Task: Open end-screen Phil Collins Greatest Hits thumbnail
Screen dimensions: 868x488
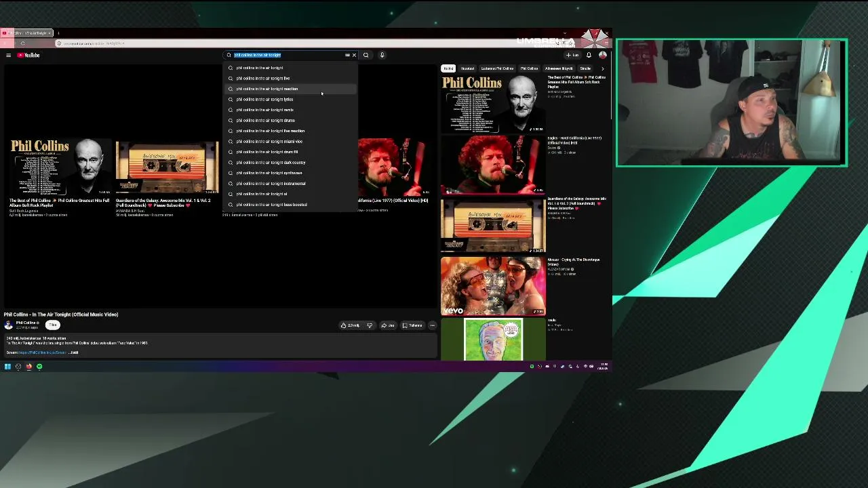Action: point(60,167)
